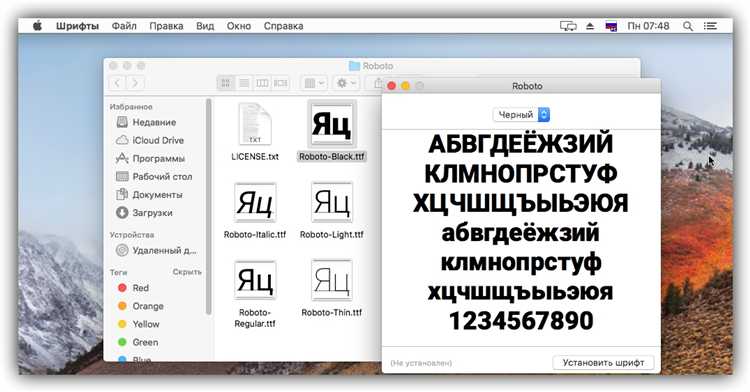Switch Finder to icon view
This screenshot has width=750, height=392.
(225, 83)
